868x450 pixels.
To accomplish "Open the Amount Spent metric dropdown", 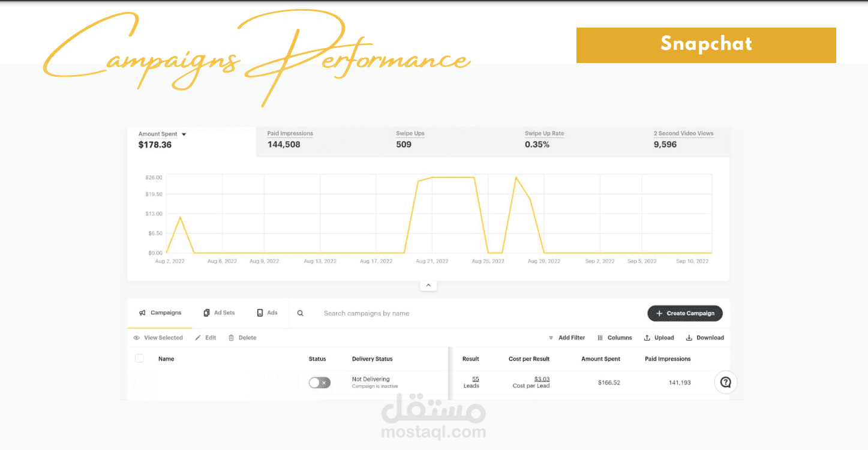I will tap(184, 134).
